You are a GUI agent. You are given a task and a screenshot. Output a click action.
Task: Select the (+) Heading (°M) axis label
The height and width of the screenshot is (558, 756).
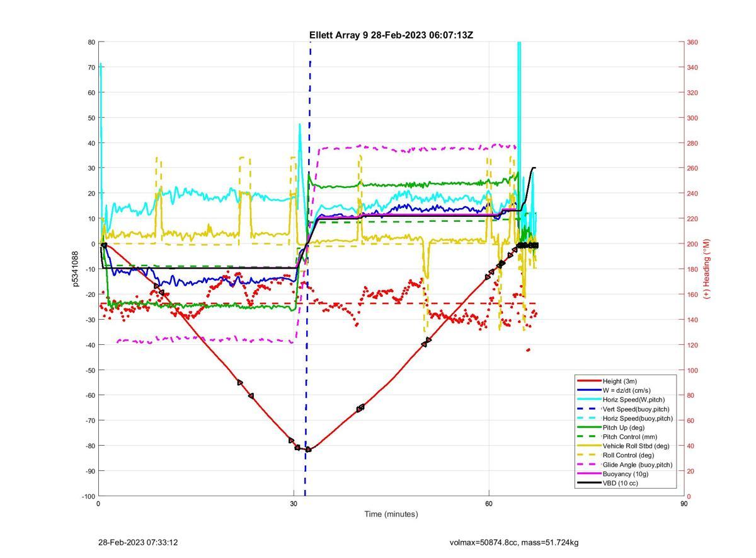tap(706, 269)
